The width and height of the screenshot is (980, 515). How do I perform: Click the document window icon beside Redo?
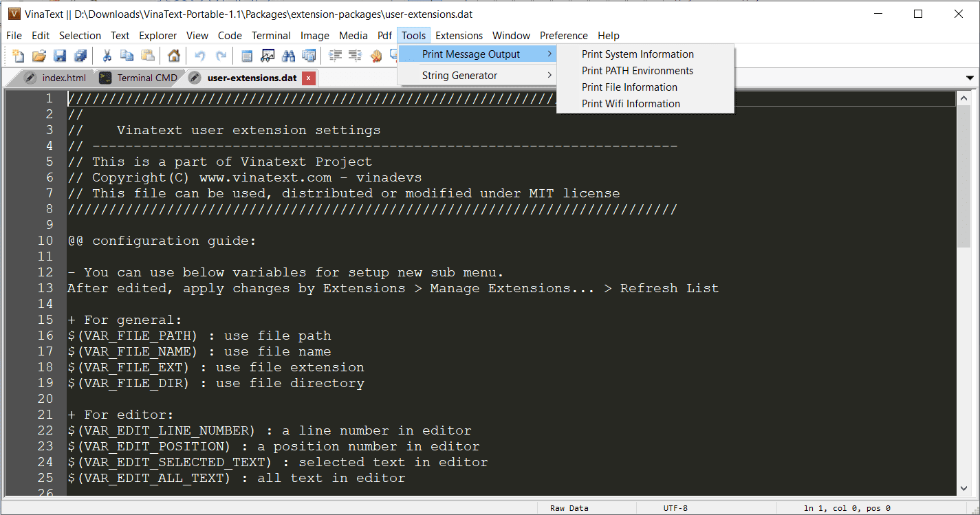click(247, 56)
